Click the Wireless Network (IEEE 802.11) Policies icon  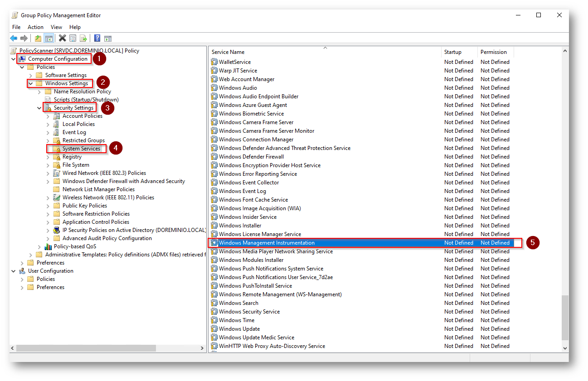(x=57, y=198)
